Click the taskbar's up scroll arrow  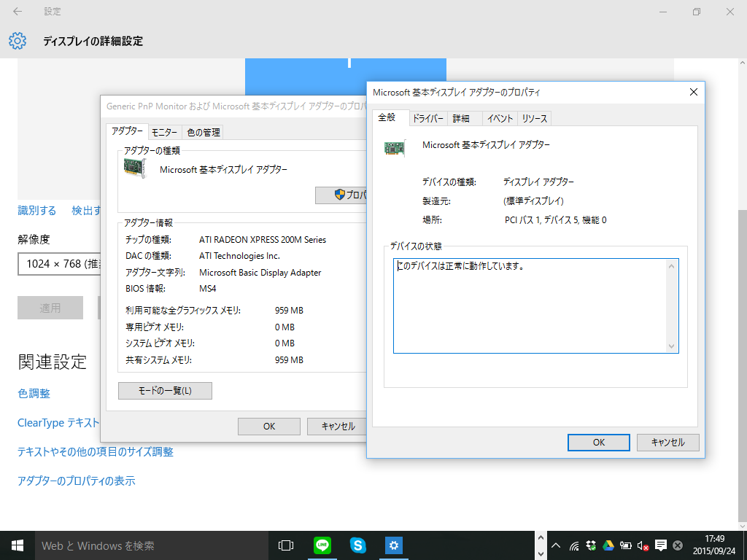click(541, 537)
